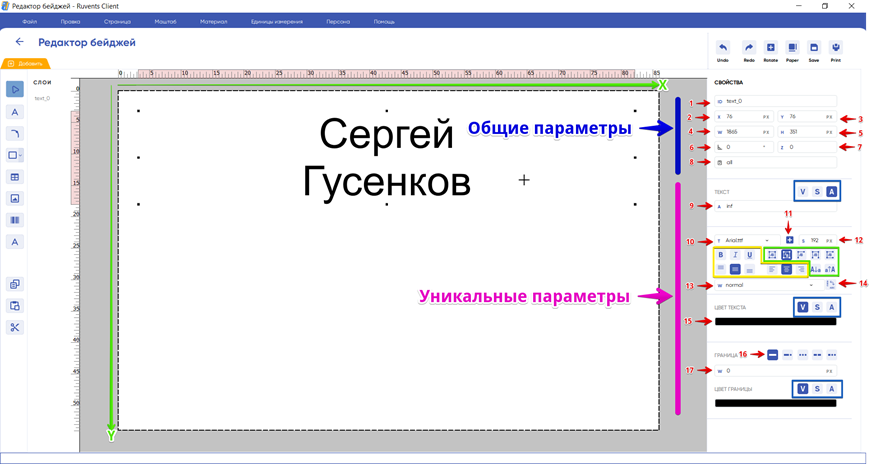Open the Страница menu
The image size is (871, 464).
click(117, 22)
